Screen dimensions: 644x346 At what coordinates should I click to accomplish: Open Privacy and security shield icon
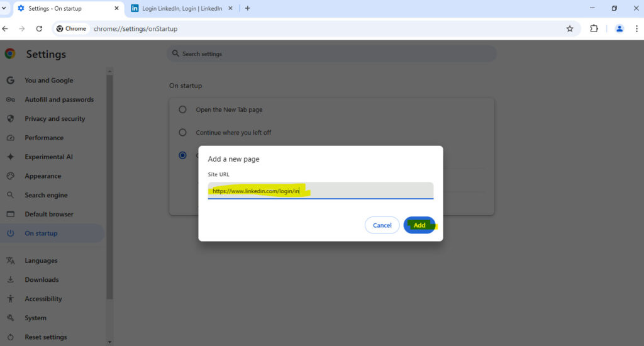coord(10,119)
